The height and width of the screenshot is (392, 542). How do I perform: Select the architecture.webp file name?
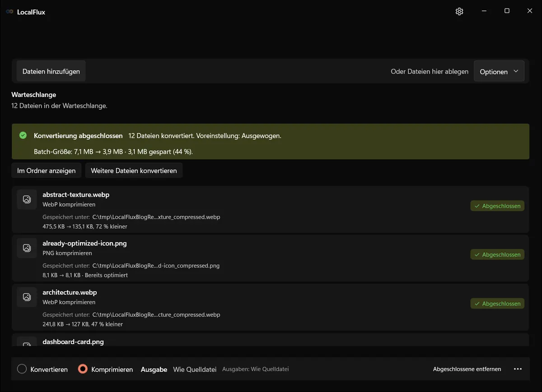pos(70,292)
